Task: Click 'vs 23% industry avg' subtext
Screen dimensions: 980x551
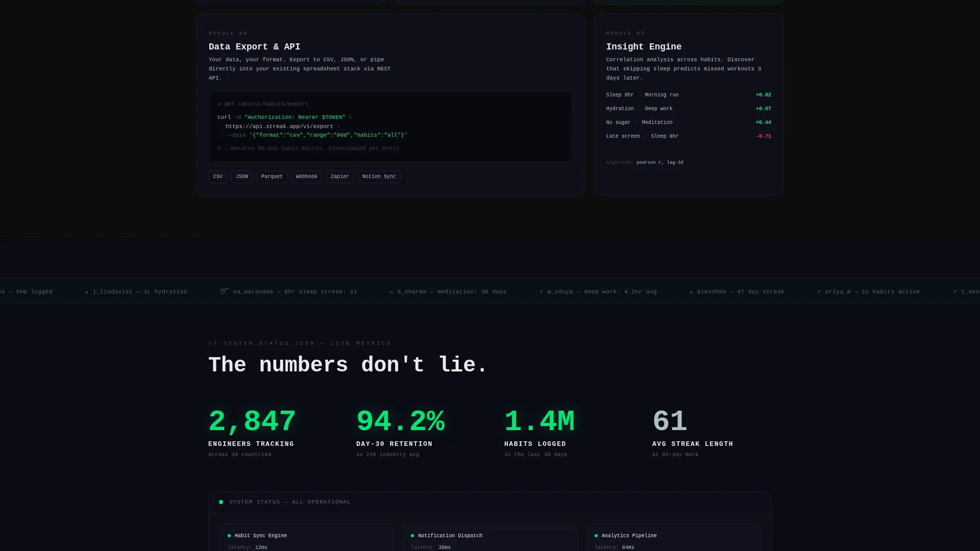Action: (x=388, y=455)
